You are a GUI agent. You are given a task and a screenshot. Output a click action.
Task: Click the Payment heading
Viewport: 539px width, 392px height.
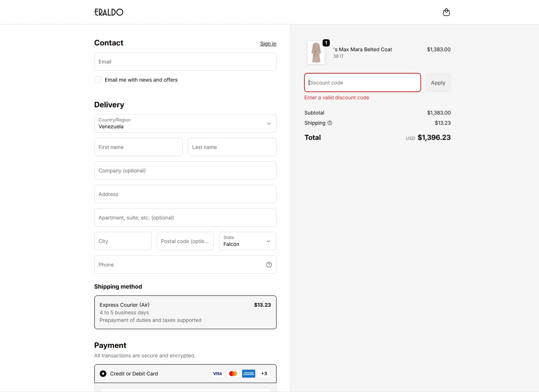pyautogui.click(x=110, y=345)
